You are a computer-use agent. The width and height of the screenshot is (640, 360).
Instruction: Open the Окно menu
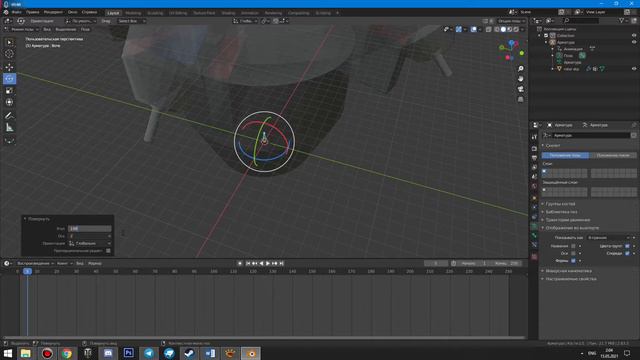(x=73, y=12)
